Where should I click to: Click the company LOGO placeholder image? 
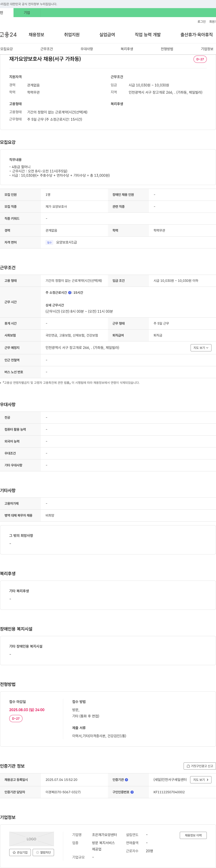pyautogui.click(x=31, y=839)
